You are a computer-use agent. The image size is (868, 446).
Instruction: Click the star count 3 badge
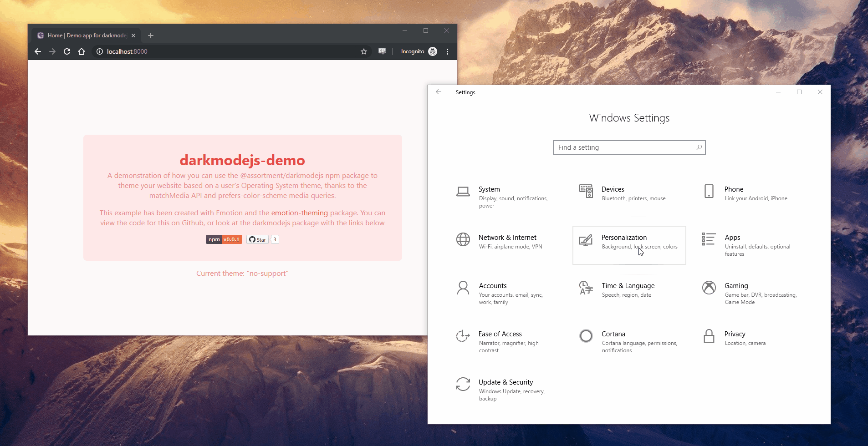point(275,239)
